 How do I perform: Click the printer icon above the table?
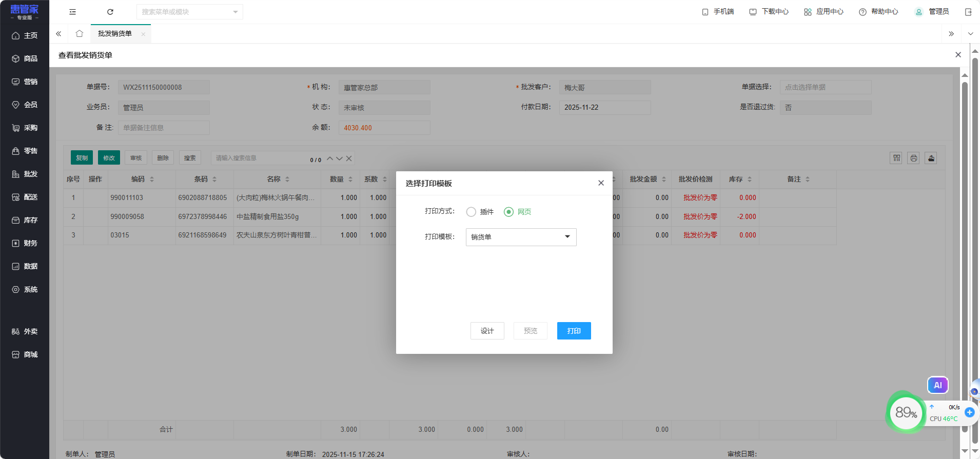[x=913, y=158]
